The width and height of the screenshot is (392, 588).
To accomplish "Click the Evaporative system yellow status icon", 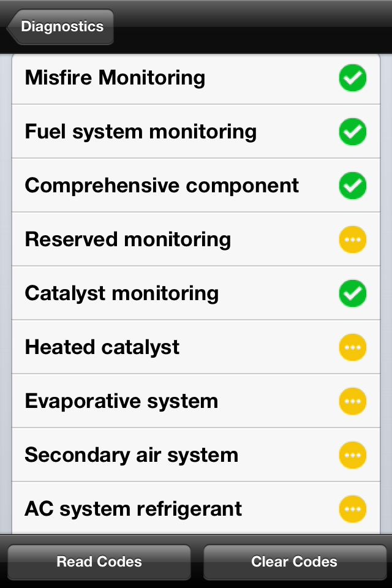I will click(x=353, y=401).
